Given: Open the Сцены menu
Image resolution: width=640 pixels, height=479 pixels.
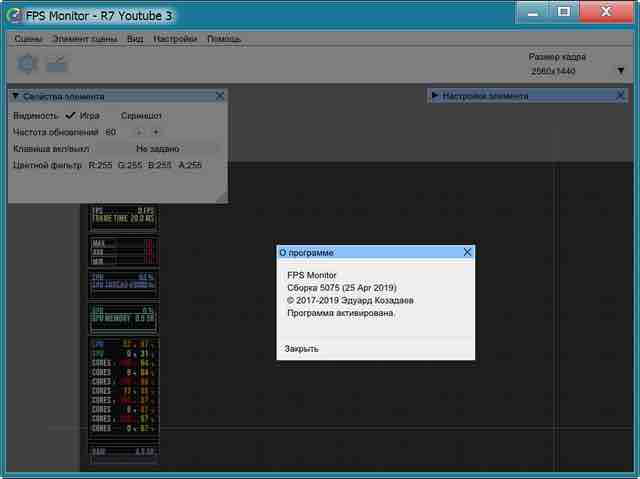Looking at the screenshot, I should 28,39.
